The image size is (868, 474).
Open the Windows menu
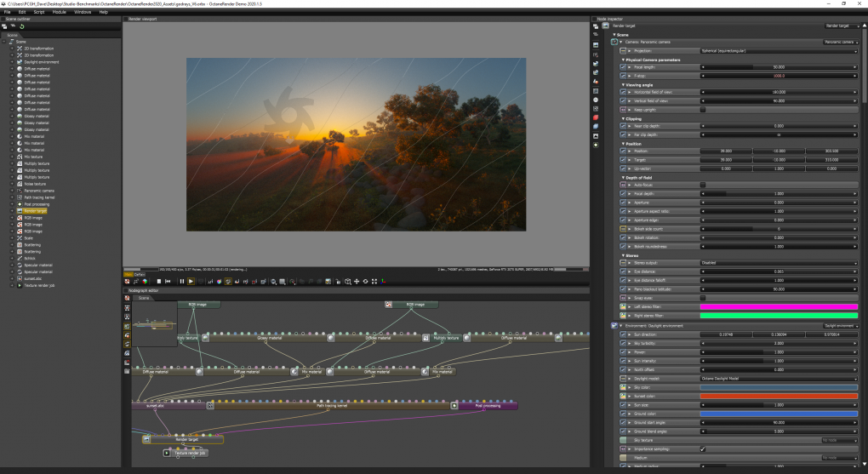point(83,12)
